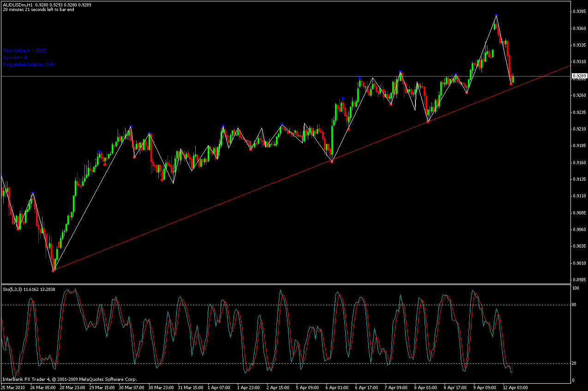Click the current price tag 0.9289
This screenshot has width=588, height=391.
(x=579, y=76)
